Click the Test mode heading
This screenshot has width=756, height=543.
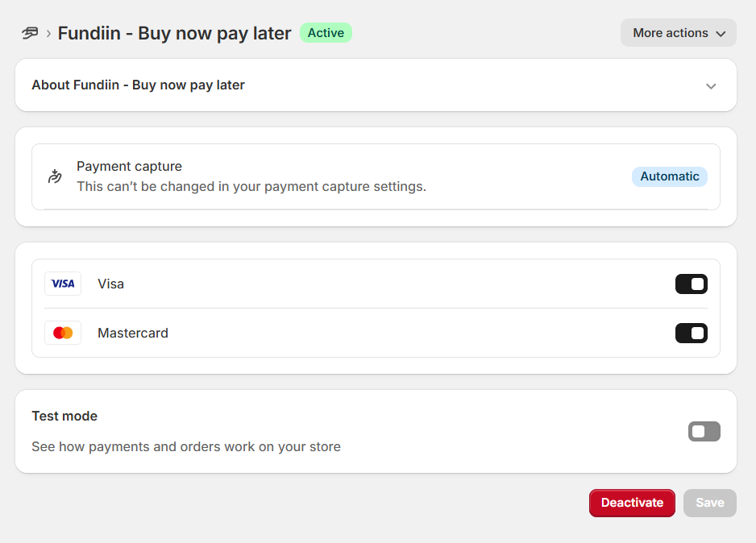click(x=64, y=416)
